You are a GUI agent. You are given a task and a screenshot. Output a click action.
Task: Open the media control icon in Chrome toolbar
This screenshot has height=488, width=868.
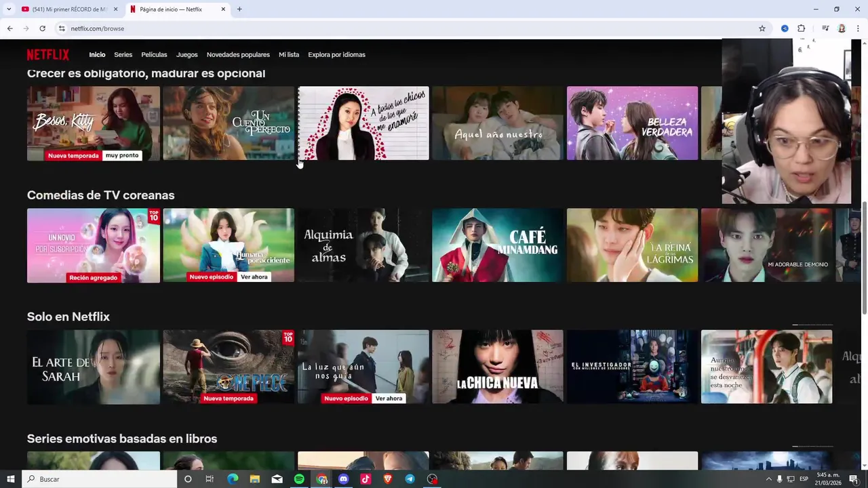click(x=825, y=28)
